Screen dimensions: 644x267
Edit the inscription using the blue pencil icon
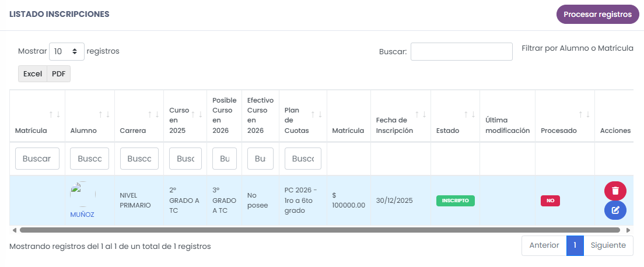pyautogui.click(x=615, y=210)
